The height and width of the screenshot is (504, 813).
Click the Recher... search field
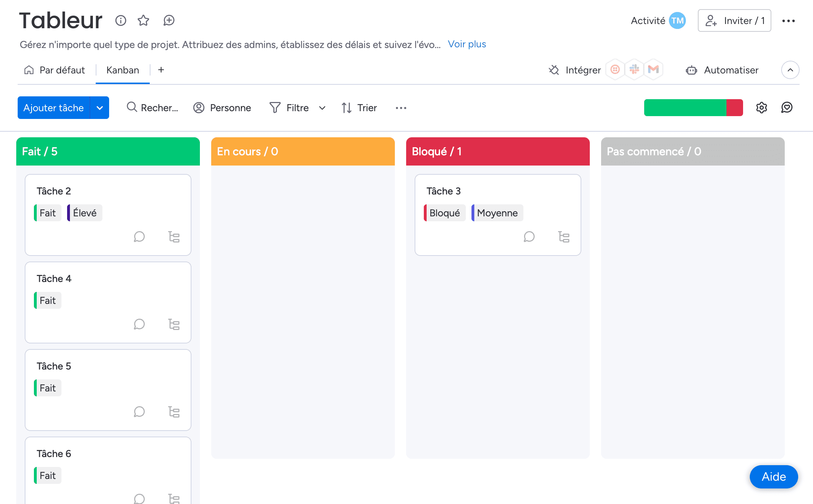point(152,108)
